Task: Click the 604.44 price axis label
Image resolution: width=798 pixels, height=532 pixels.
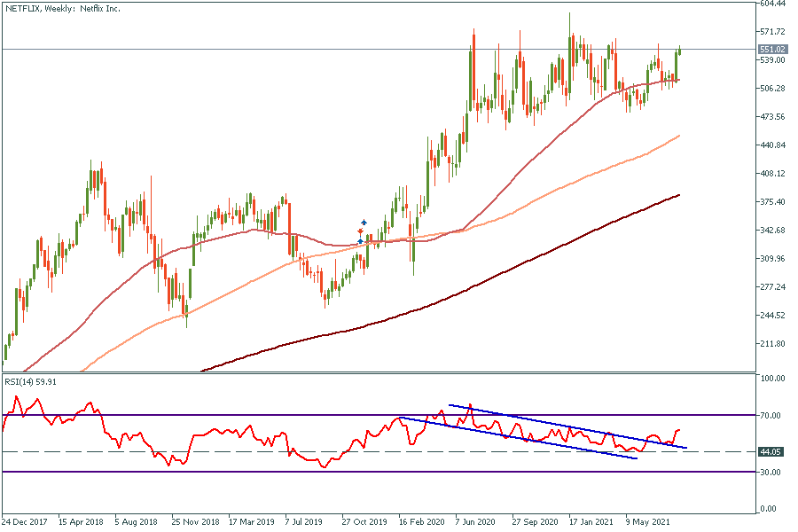Action: (x=774, y=4)
